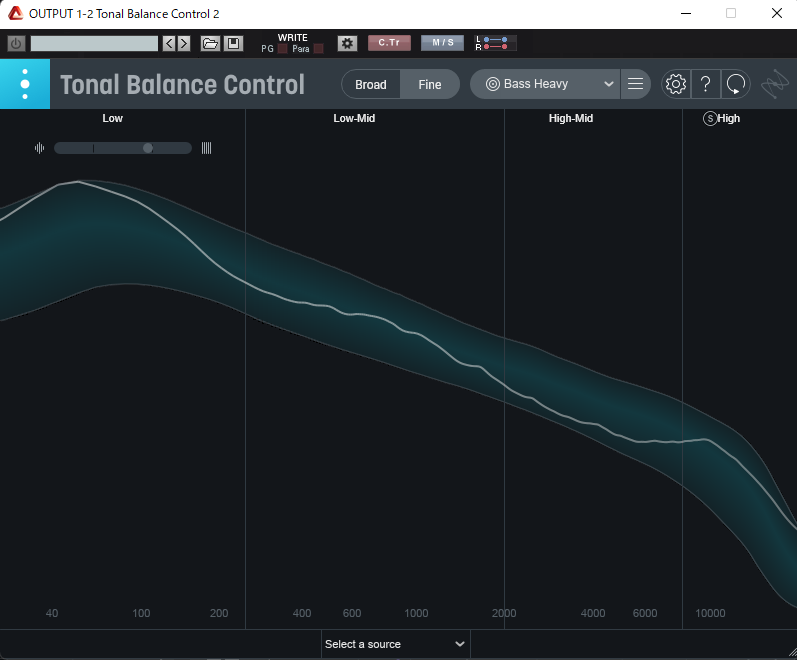Toggle the PG write checkbox
The image size is (797, 660).
pos(283,49)
